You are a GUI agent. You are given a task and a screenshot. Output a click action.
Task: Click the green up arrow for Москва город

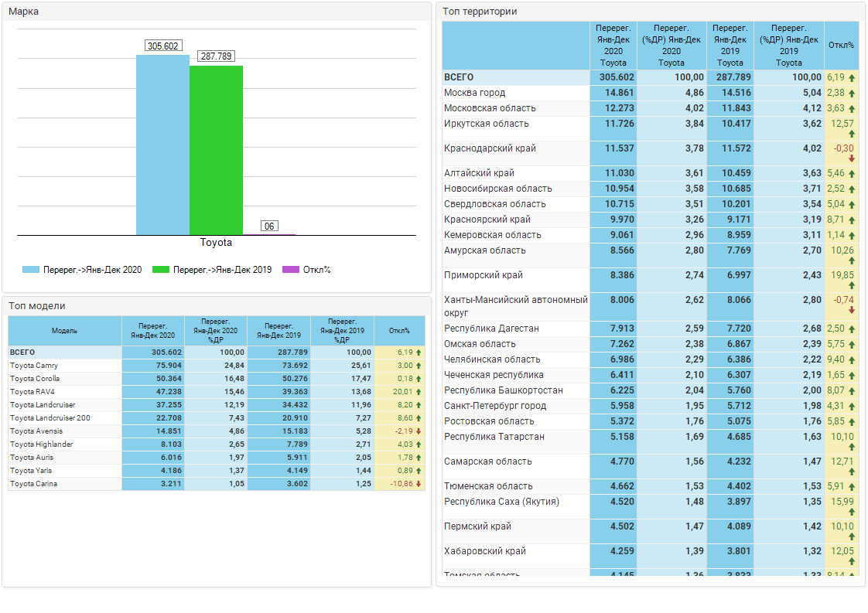[x=852, y=93]
